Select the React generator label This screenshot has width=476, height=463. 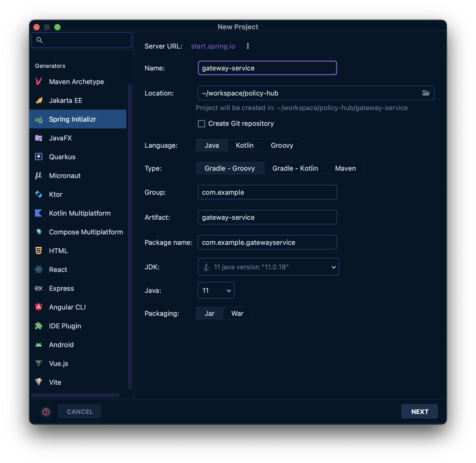[x=58, y=270]
